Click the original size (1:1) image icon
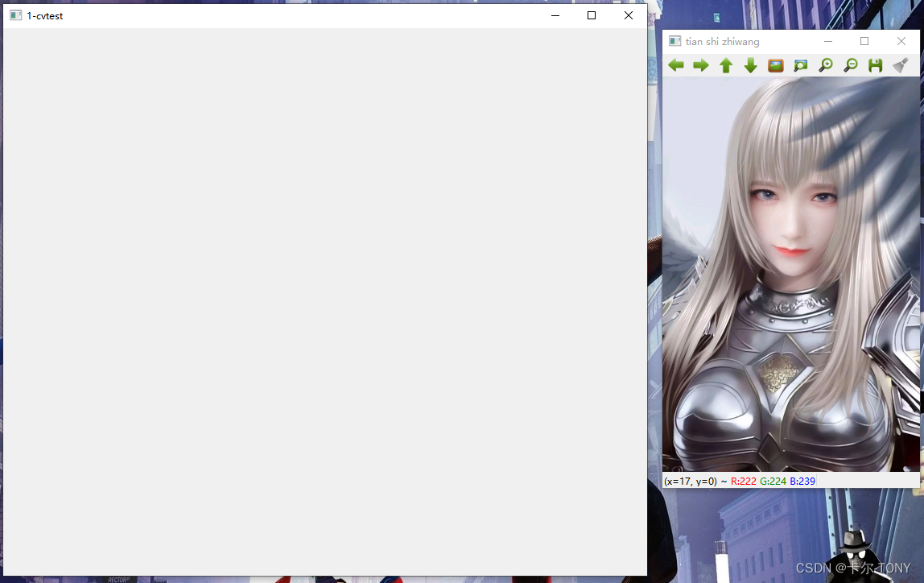 [776, 65]
